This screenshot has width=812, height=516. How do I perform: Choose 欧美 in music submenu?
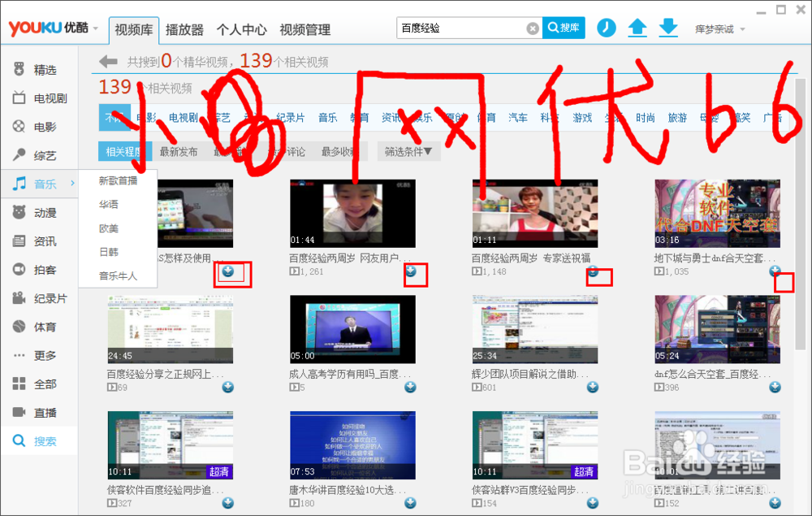tap(109, 228)
